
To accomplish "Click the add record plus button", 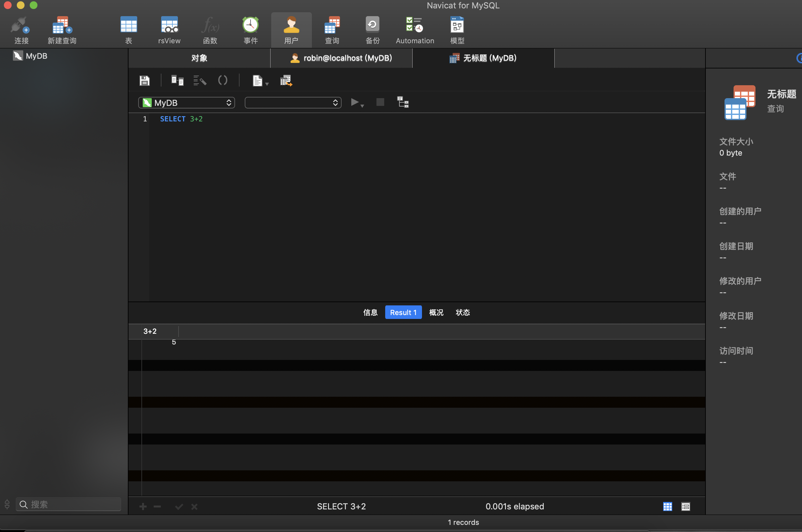I will [x=143, y=506].
